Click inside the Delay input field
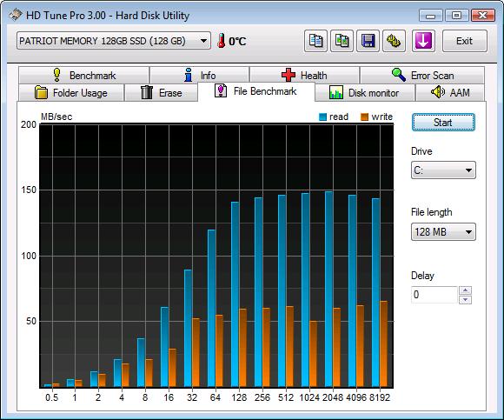The width and height of the screenshot is (504, 420). pos(434,295)
